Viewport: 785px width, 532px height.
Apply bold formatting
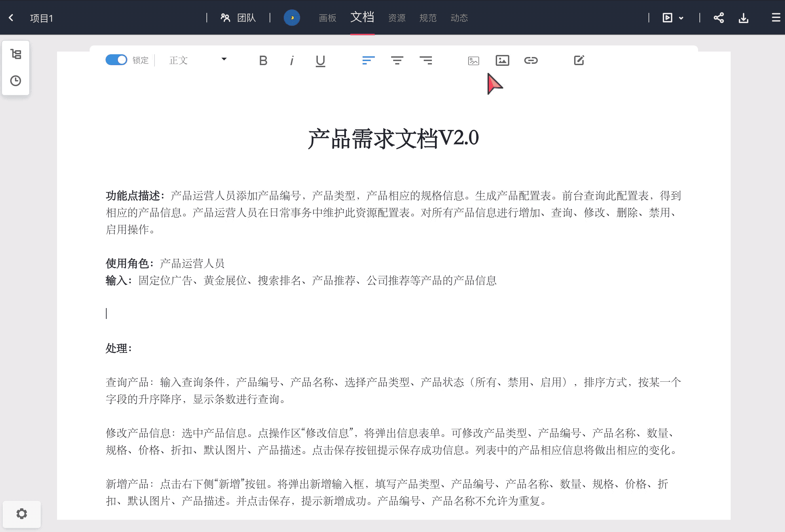point(263,61)
